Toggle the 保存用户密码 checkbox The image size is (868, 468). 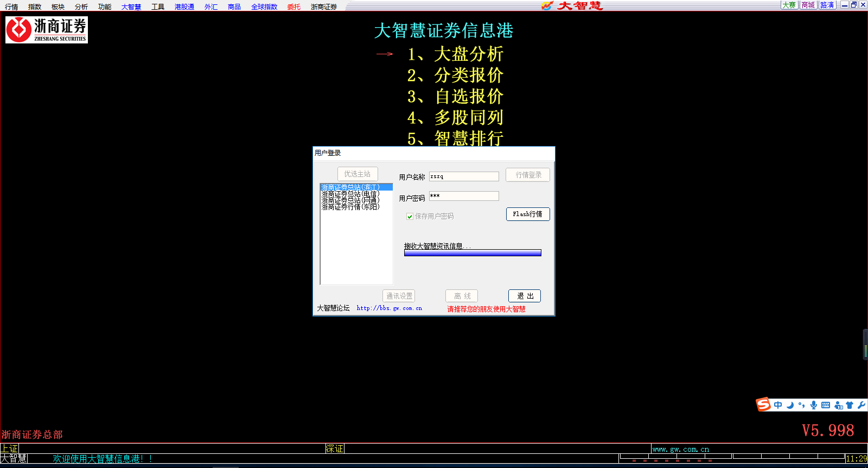[x=410, y=216]
